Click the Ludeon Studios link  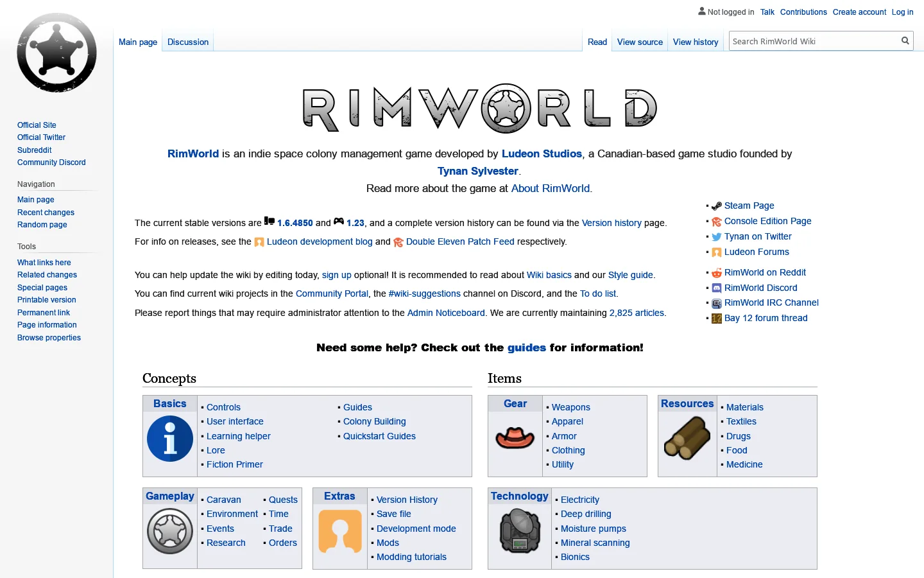(x=542, y=153)
